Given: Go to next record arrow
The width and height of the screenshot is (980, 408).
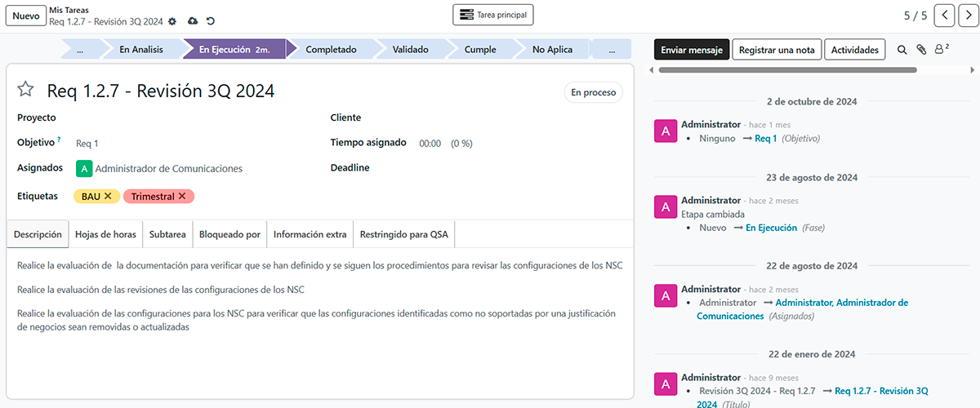Looking at the screenshot, I should pos(966,16).
